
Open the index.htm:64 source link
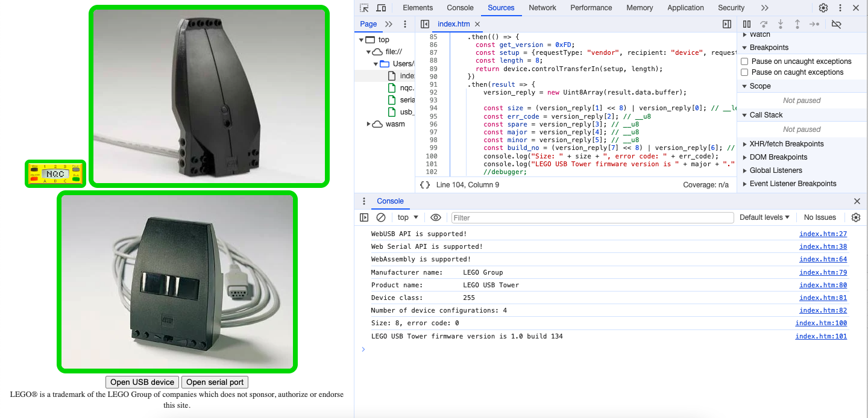823,259
